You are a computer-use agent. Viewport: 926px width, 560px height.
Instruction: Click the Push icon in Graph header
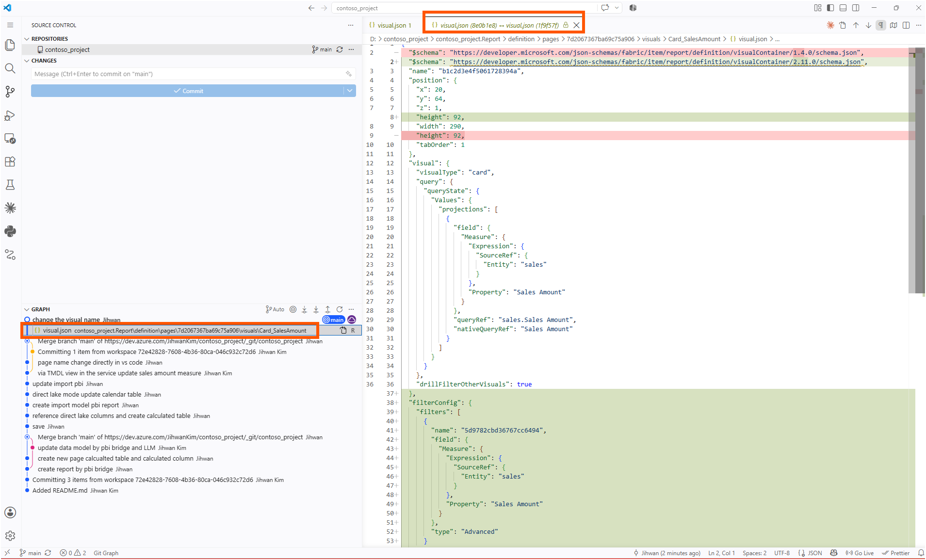tap(327, 309)
